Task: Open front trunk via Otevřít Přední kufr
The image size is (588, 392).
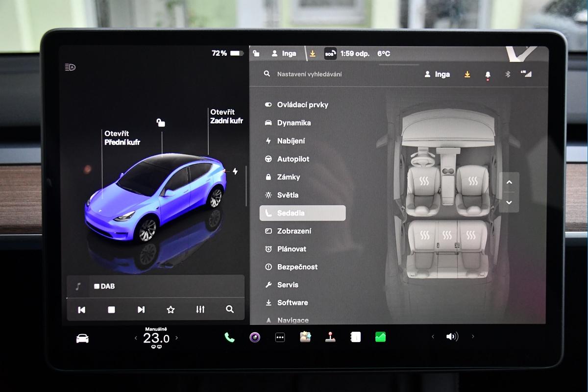Action: pos(122,138)
